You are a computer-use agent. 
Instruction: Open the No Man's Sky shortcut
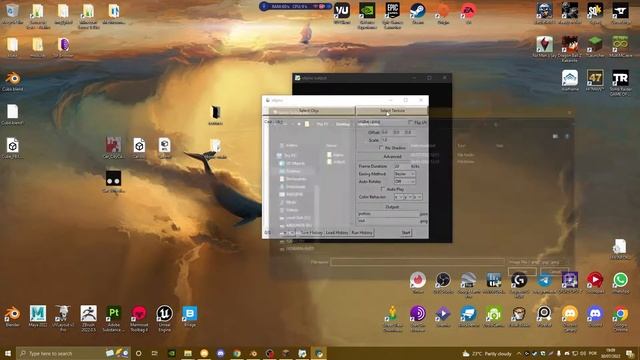tap(544, 47)
